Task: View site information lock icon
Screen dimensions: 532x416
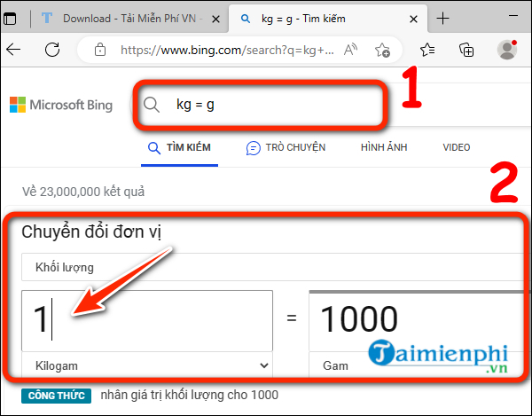Action: pyautogui.click(x=100, y=50)
